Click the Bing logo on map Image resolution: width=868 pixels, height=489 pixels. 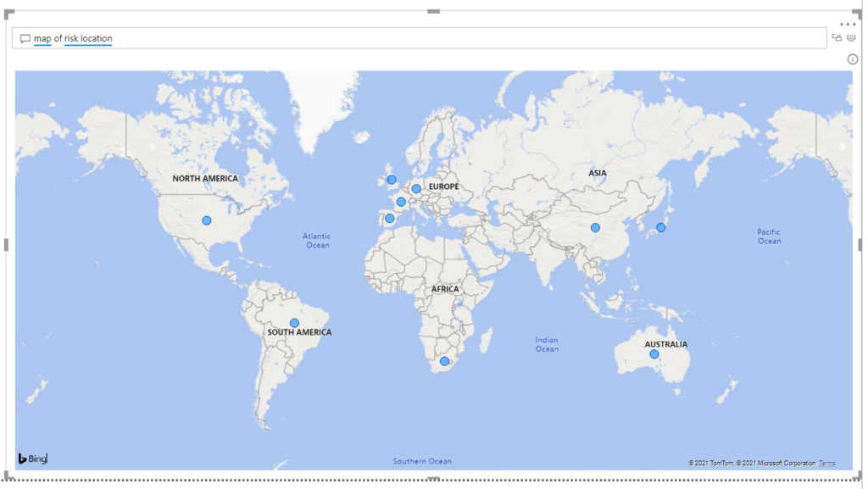[x=33, y=458]
